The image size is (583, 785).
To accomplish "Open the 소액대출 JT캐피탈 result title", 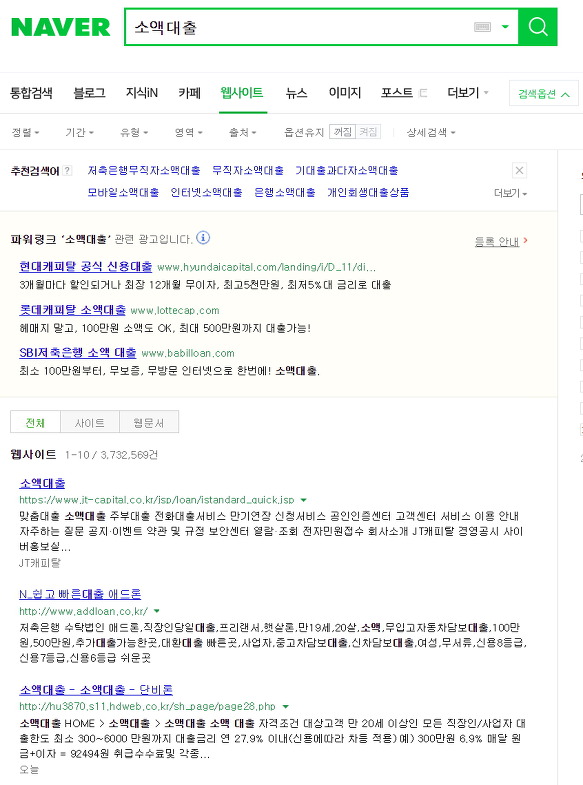I will (42, 483).
